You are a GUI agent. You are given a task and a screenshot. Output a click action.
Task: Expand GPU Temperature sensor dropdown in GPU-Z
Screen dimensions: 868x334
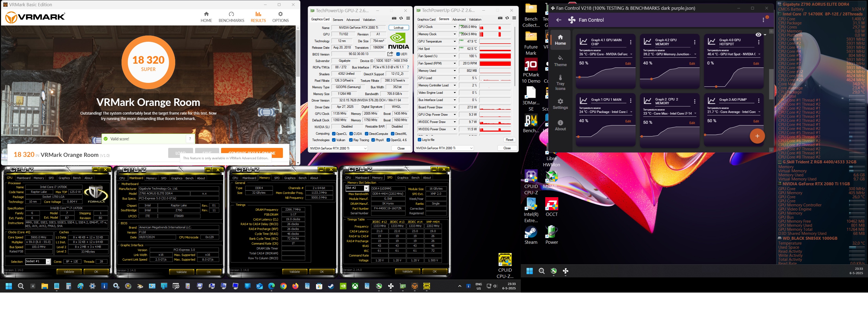tap(454, 42)
